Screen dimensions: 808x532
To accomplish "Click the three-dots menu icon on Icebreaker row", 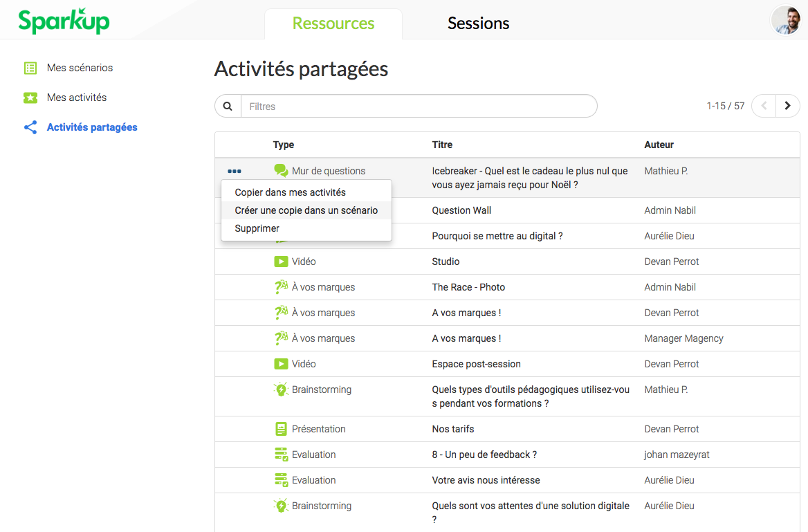I will tap(235, 171).
